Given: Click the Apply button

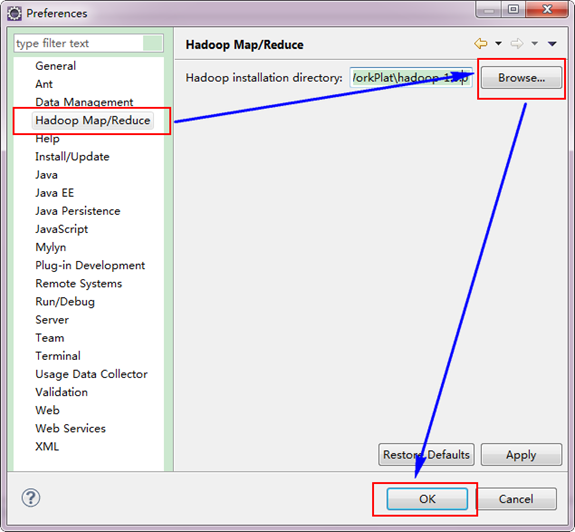Looking at the screenshot, I should pos(521,455).
